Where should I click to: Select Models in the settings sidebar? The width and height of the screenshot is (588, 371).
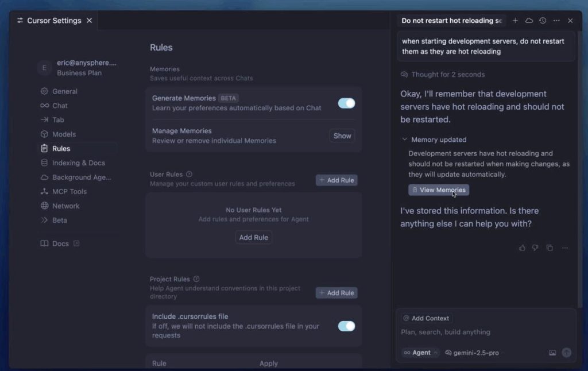tap(64, 134)
